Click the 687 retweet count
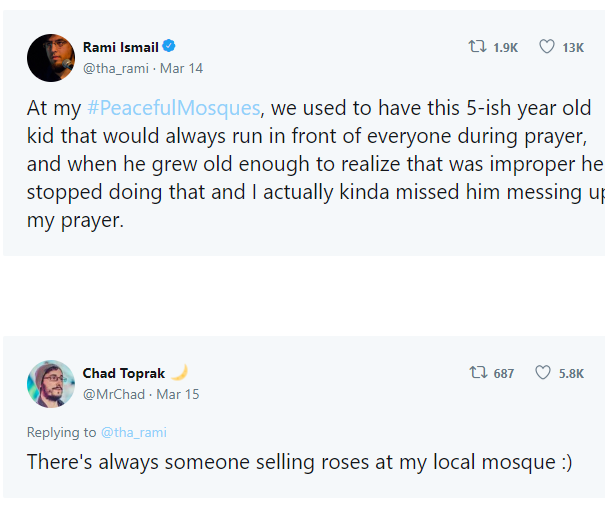 click(504, 373)
